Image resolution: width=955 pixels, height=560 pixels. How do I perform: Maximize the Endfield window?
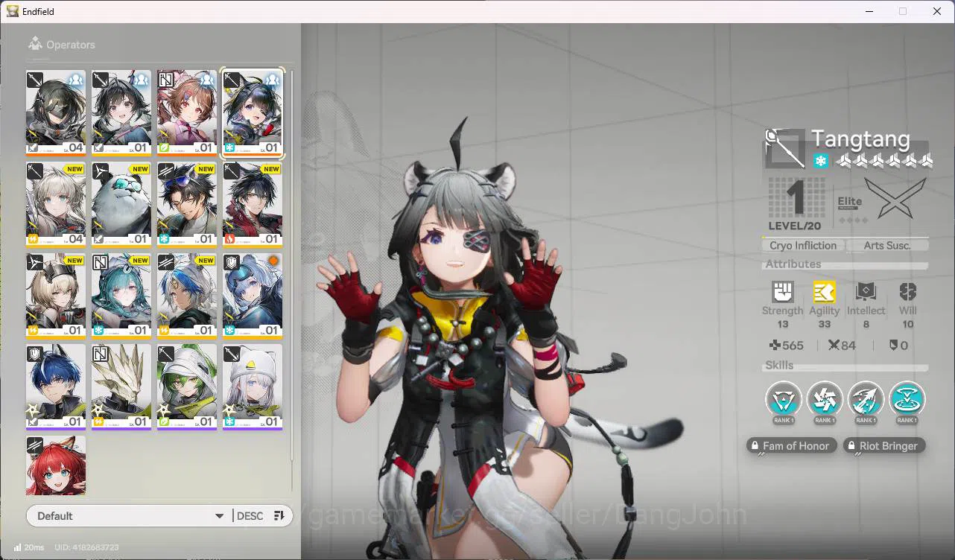[x=903, y=11]
